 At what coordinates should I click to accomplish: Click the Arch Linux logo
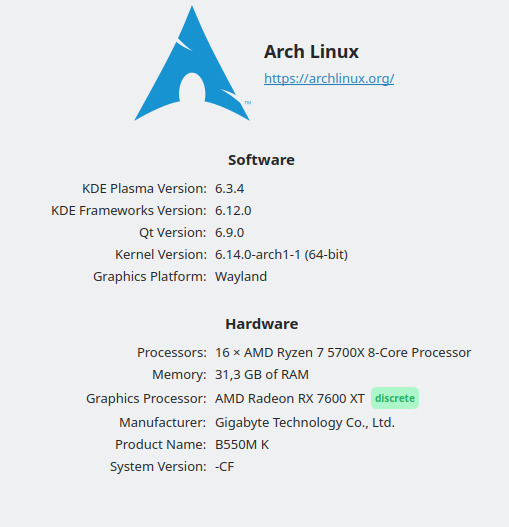point(193,64)
